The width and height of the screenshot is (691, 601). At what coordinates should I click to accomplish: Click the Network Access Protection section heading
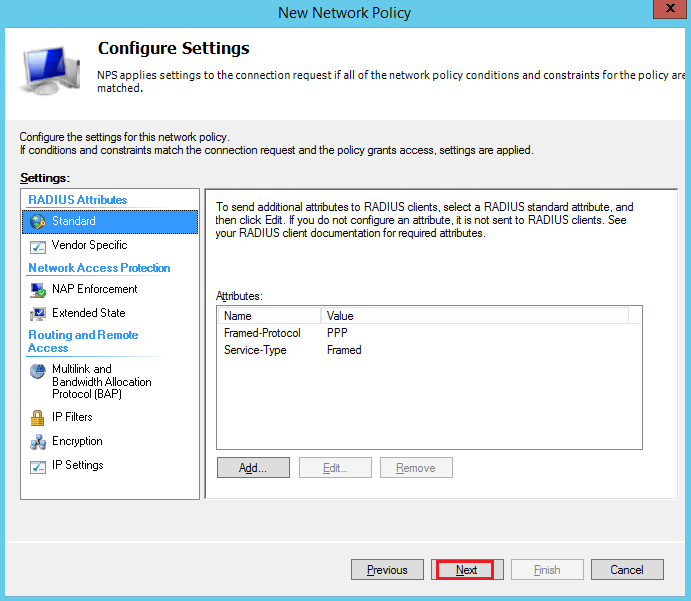(x=99, y=268)
